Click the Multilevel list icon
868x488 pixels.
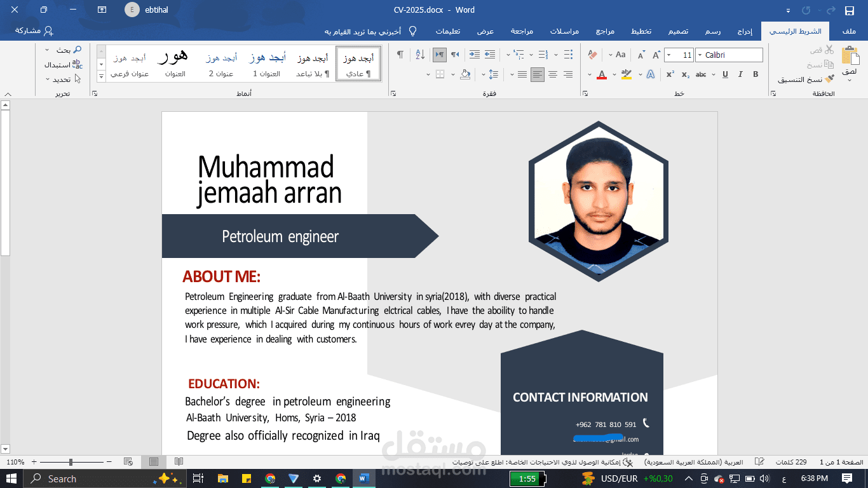tap(519, 55)
